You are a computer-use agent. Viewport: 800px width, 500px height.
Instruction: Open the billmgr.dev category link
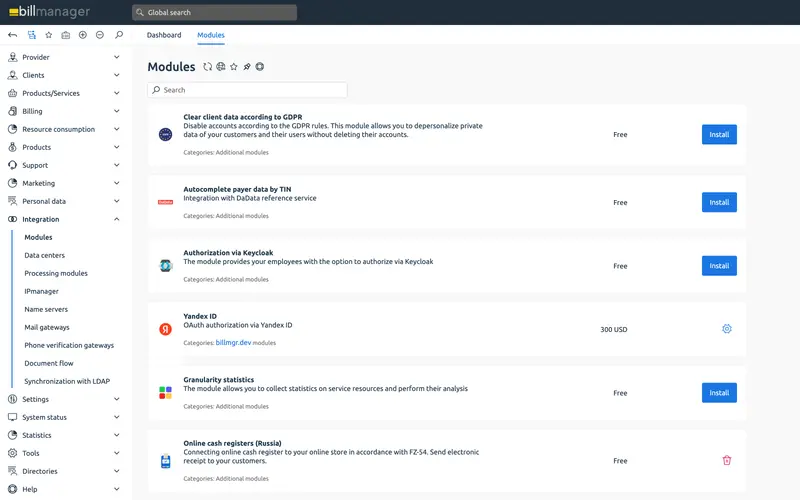(233, 343)
